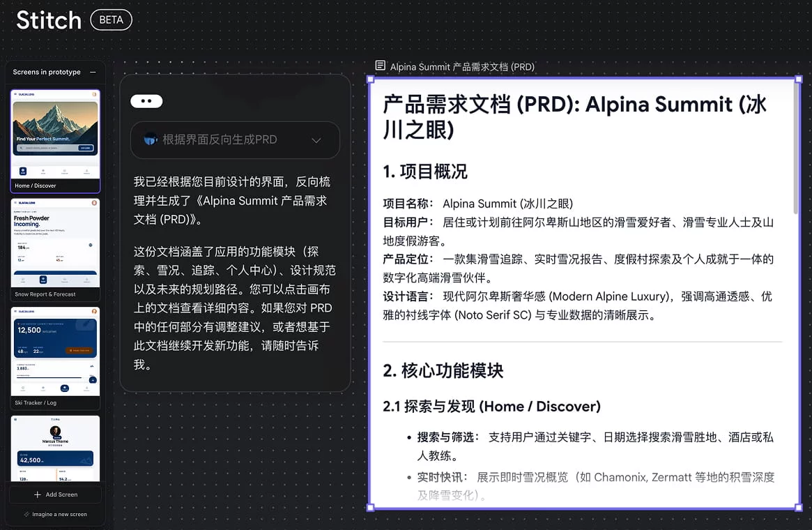Click the 目标用户 label in document
Viewport: 812px width, 530px height.
click(x=408, y=222)
